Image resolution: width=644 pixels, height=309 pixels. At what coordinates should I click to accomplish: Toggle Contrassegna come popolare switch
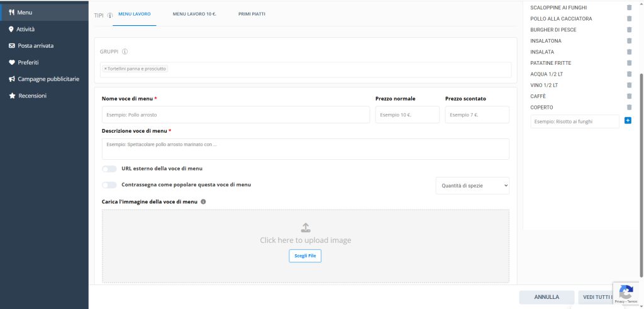click(109, 185)
